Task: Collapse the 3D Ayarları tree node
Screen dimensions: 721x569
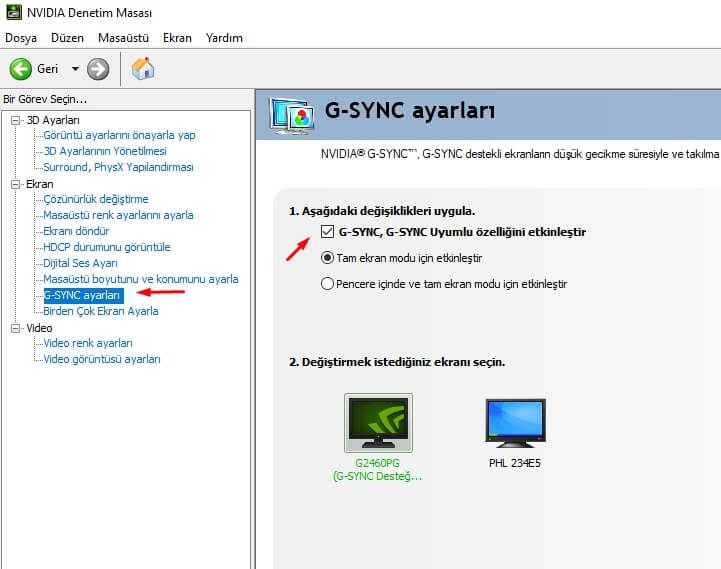Action: tap(16, 121)
